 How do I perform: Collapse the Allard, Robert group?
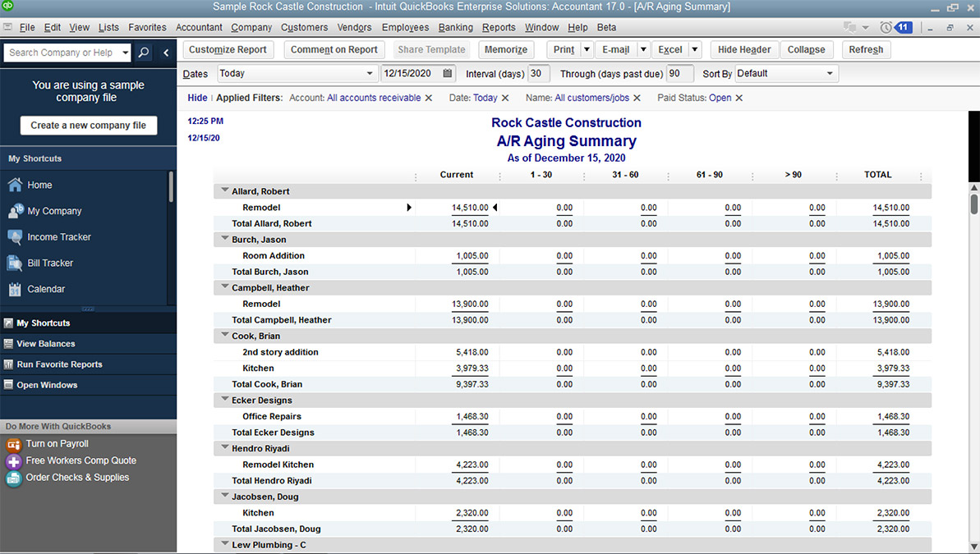(x=225, y=190)
